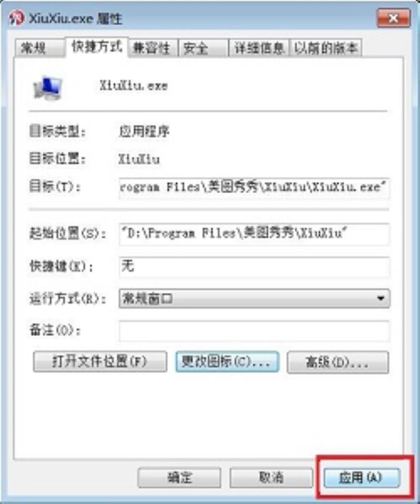
Task: Click the 打开文件位置(F) button
Action: click(x=100, y=362)
